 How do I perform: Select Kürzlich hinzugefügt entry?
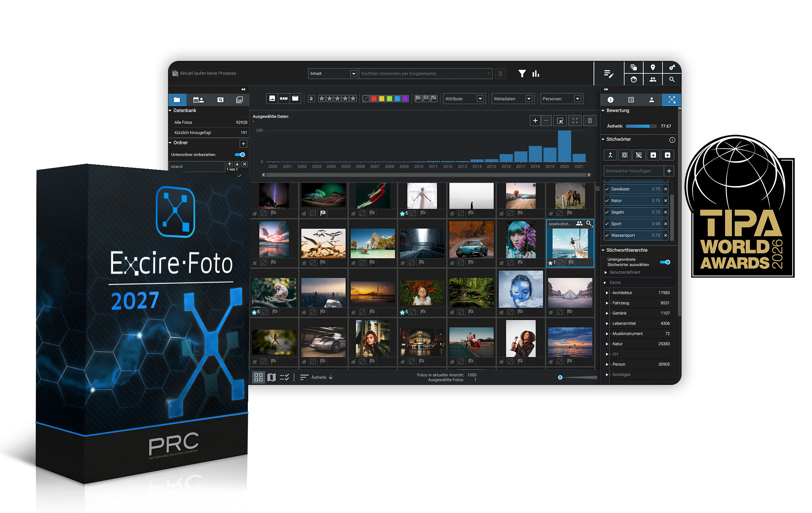tap(209, 133)
